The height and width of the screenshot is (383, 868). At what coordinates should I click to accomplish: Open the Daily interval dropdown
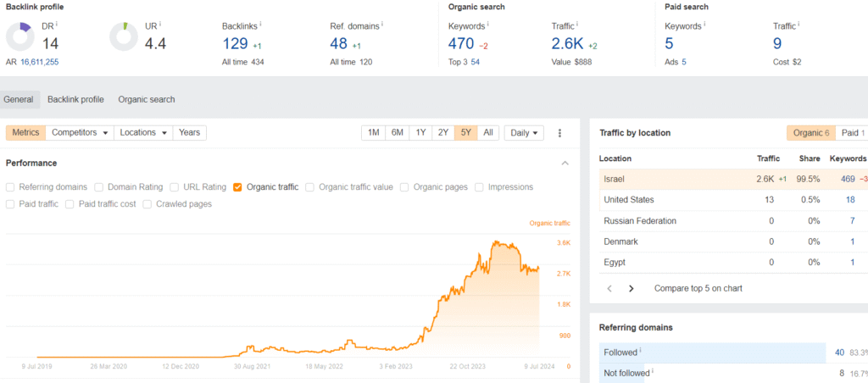(524, 133)
